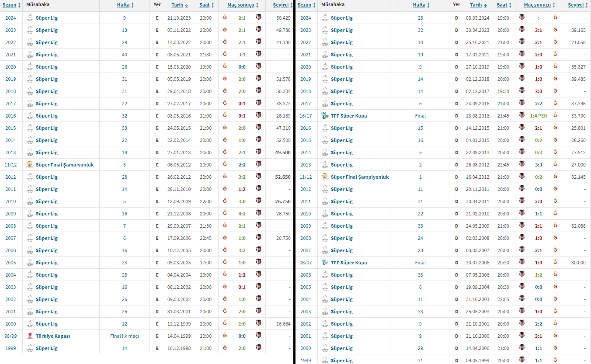Screen dimensions: 591x364
Task: Open 2:1 score link for 21.10.2023 match
Action: 242,18
